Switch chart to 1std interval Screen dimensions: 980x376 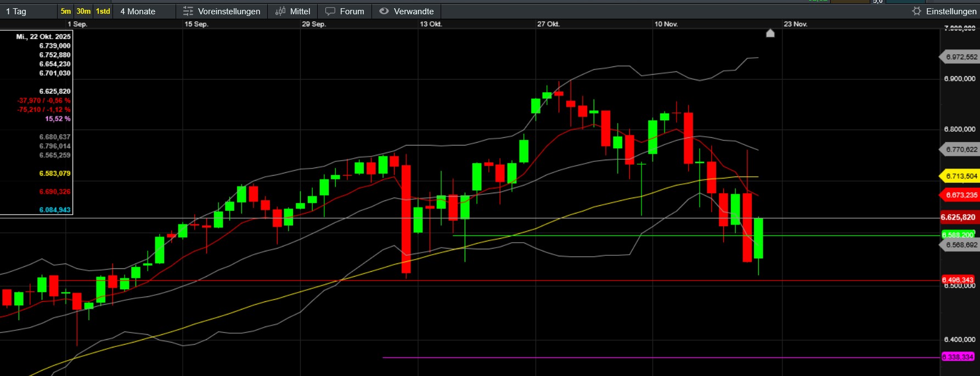(x=103, y=12)
